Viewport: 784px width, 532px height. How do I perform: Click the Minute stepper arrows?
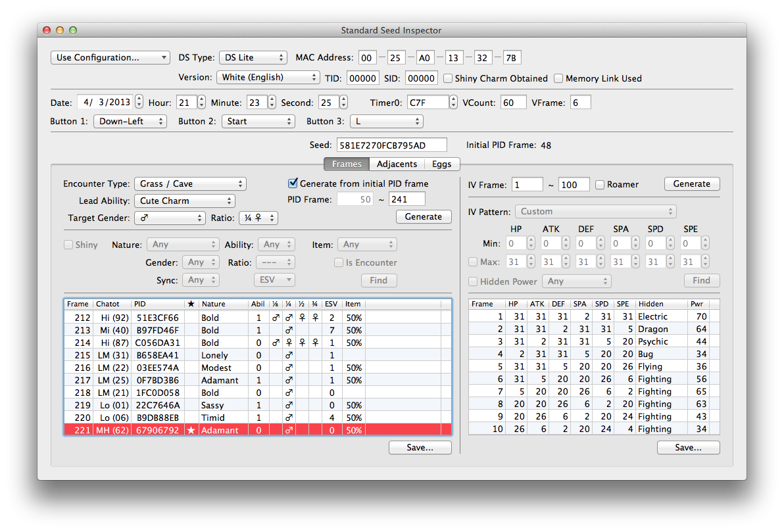pyautogui.click(x=272, y=102)
